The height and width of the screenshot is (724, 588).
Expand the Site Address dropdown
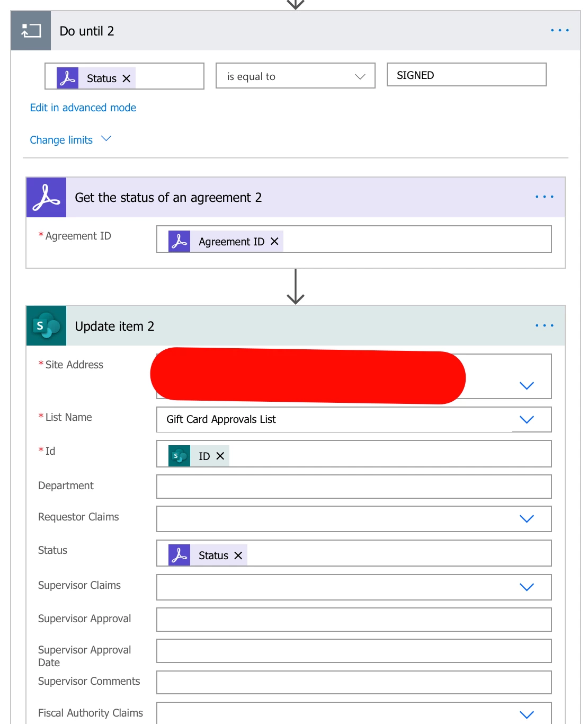527,385
